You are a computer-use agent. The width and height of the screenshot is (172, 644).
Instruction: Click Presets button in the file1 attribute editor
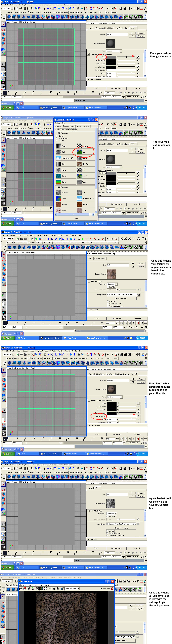tap(141, 266)
